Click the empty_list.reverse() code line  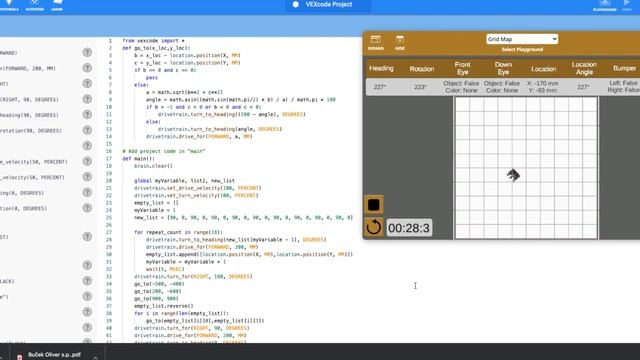point(164,306)
